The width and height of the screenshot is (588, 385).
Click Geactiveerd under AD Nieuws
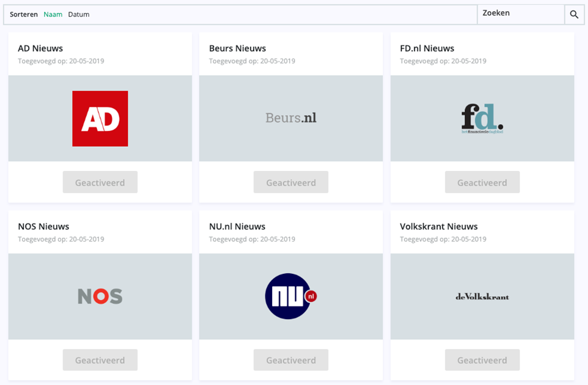click(100, 182)
